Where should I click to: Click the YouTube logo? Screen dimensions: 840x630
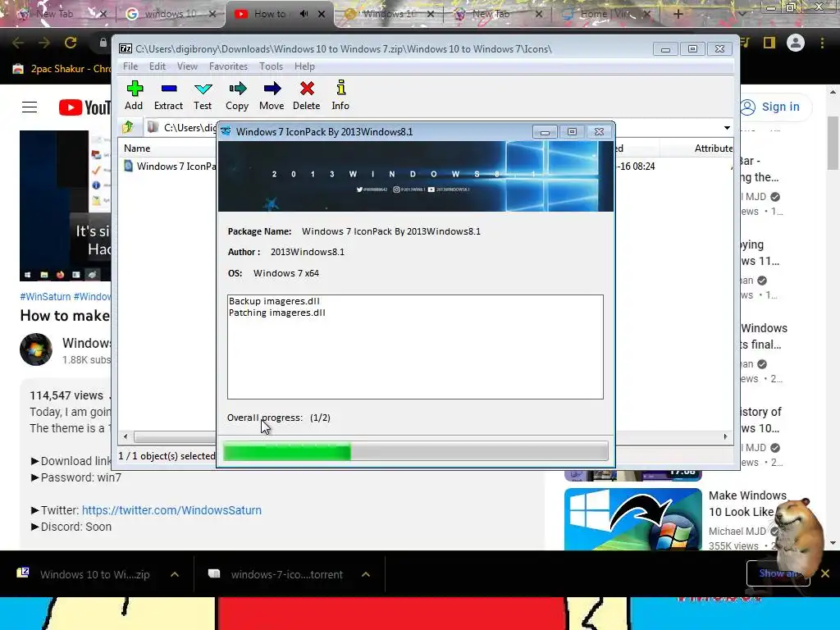pyautogui.click(x=84, y=107)
